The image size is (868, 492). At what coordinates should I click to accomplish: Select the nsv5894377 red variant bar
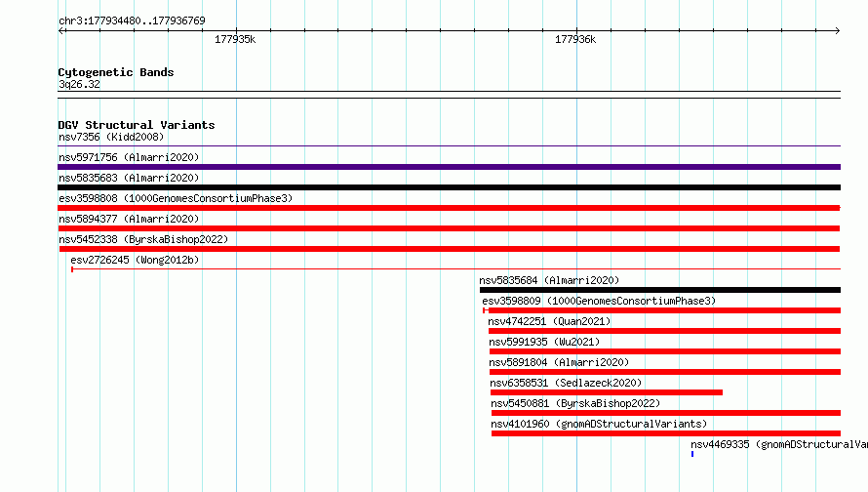(x=449, y=228)
